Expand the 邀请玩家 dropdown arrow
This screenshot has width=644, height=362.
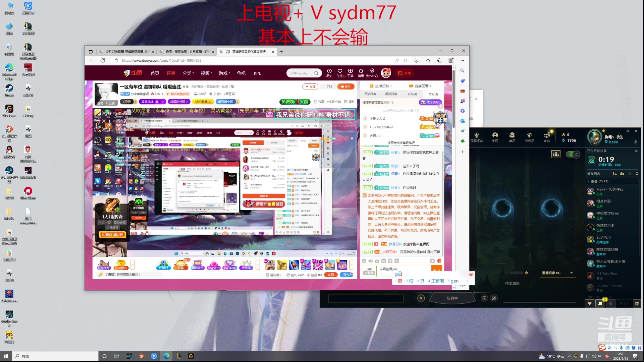[x=572, y=273]
